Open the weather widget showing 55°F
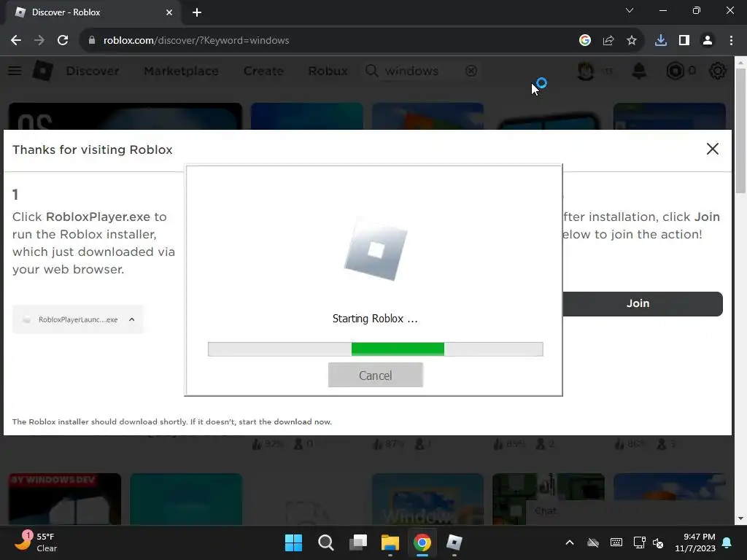This screenshot has height=560, width=747. [36, 542]
